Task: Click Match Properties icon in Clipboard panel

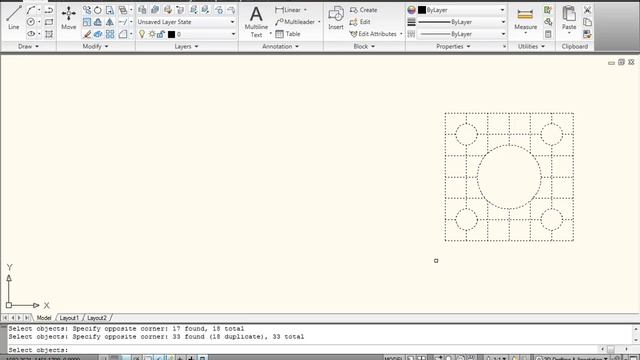Action: click(587, 34)
